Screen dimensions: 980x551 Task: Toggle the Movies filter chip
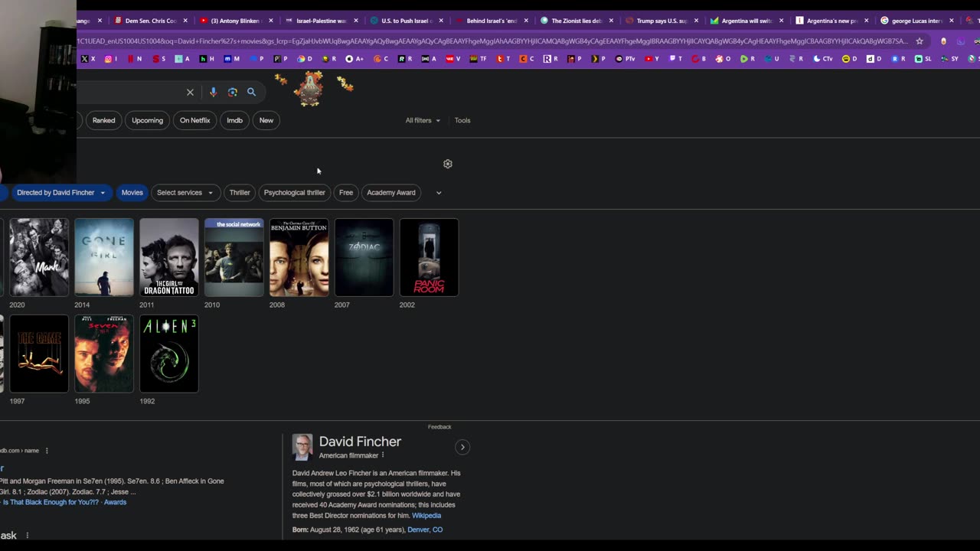tap(132, 193)
